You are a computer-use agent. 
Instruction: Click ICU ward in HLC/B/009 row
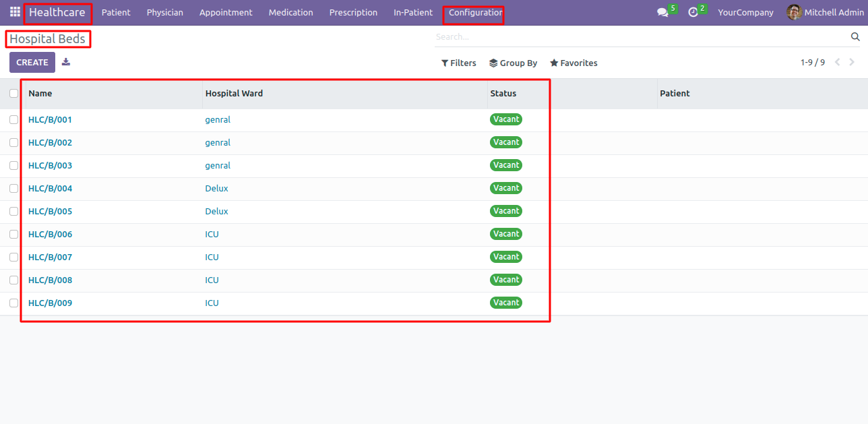[212, 303]
